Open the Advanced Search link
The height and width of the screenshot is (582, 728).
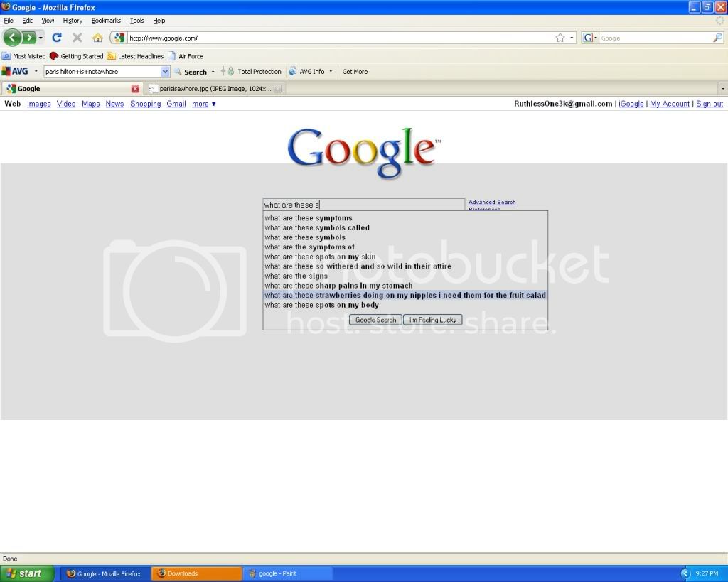(492, 203)
